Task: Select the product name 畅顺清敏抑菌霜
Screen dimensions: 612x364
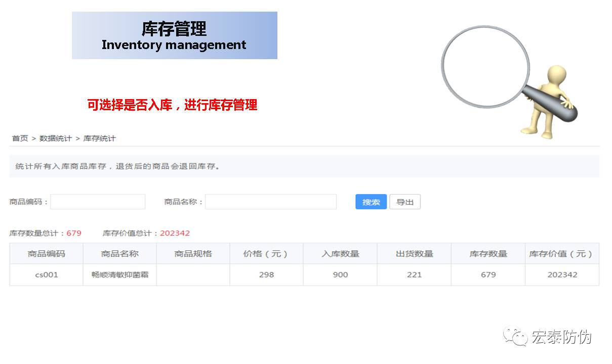Action: (119, 275)
